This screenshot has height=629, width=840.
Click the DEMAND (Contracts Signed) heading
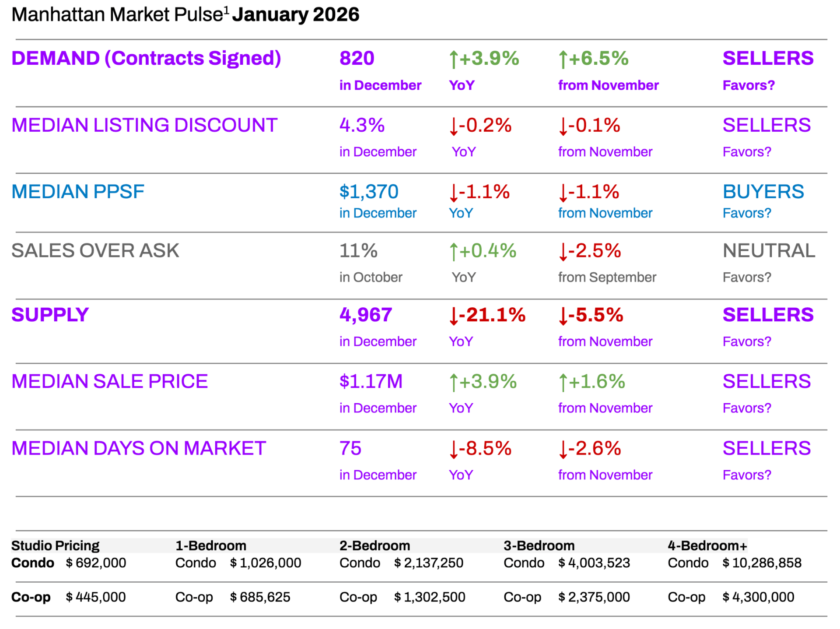coord(146,58)
